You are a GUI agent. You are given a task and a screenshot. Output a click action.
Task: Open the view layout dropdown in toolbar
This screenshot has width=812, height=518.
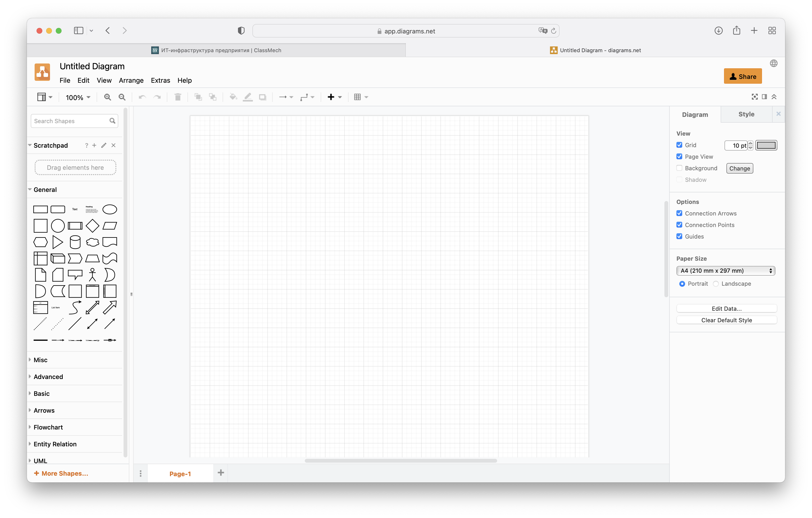44,97
